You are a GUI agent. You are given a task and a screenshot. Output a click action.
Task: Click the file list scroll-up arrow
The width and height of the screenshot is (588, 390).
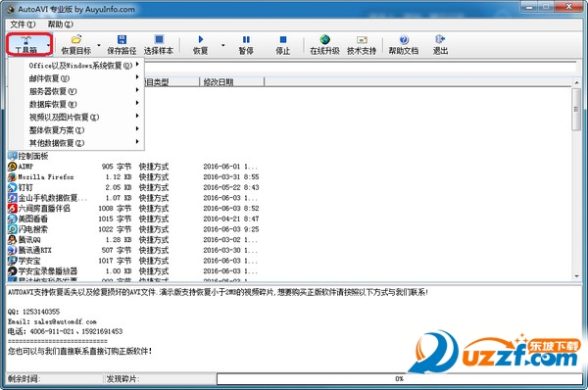point(576,82)
